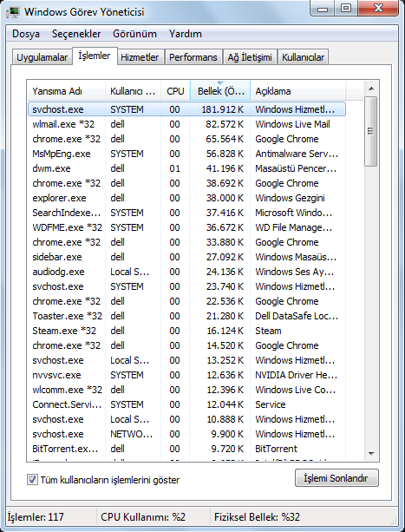Click 'Fiziksel Bellek: %32' in status bar
This screenshot has width=405, height=532.
pyautogui.click(x=257, y=516)
